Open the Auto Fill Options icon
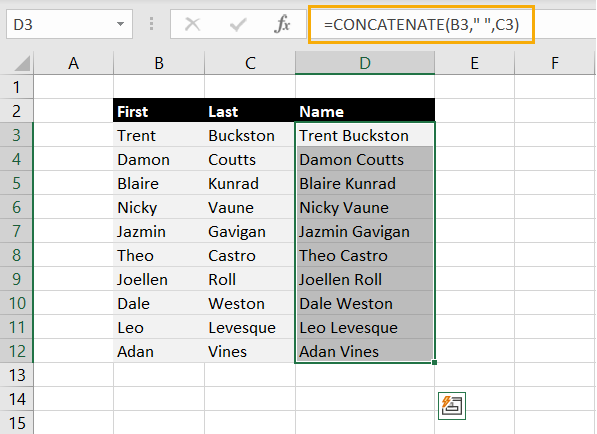The width and height of the screenshot is (597, 434). [452, 406]
